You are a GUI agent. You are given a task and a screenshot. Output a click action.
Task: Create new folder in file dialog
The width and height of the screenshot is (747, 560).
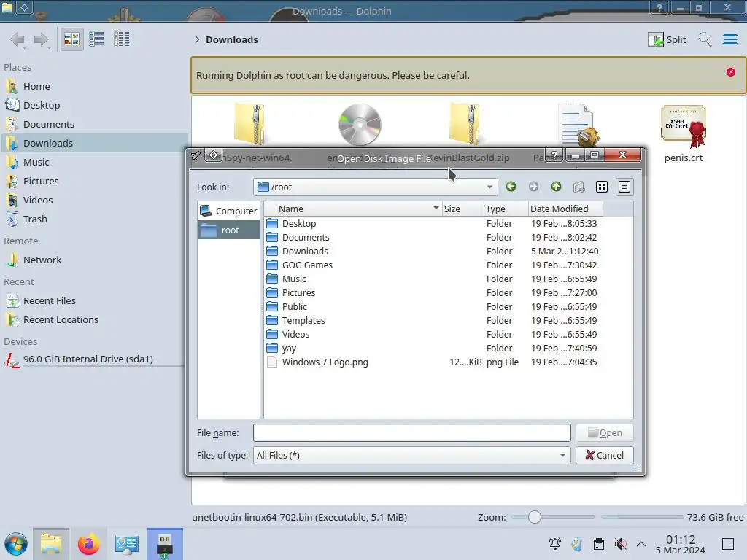point(578,187)
